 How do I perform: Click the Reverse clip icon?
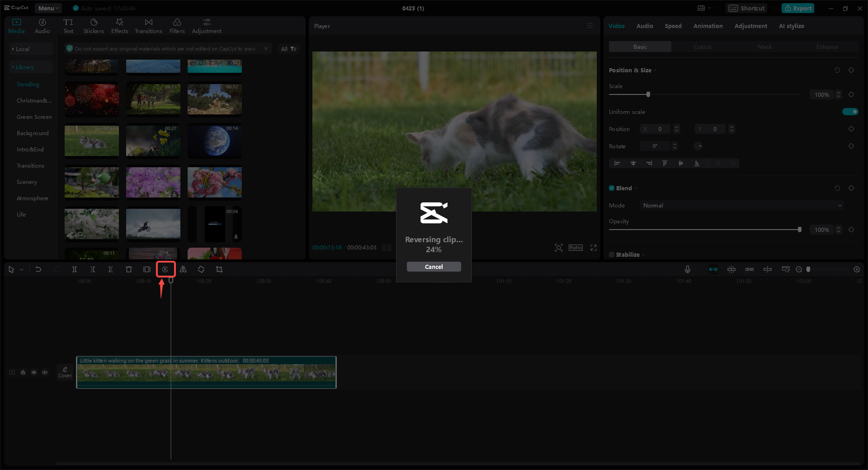[x=165, y=269]
